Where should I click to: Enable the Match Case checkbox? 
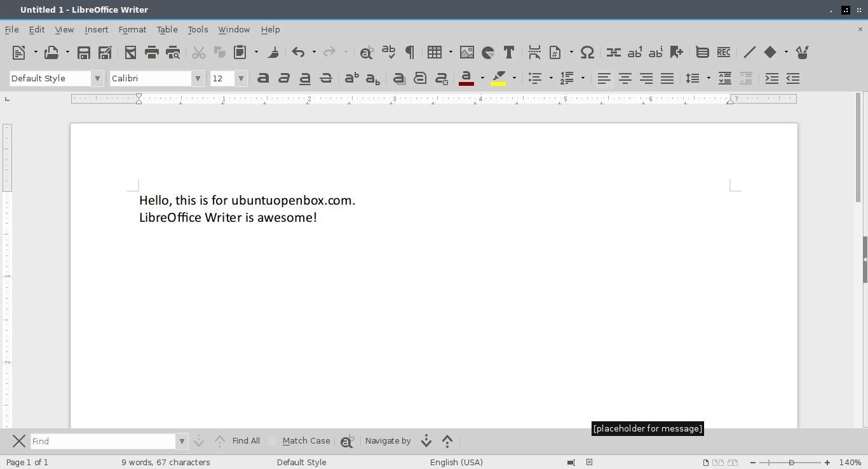[x=273, y=441]
